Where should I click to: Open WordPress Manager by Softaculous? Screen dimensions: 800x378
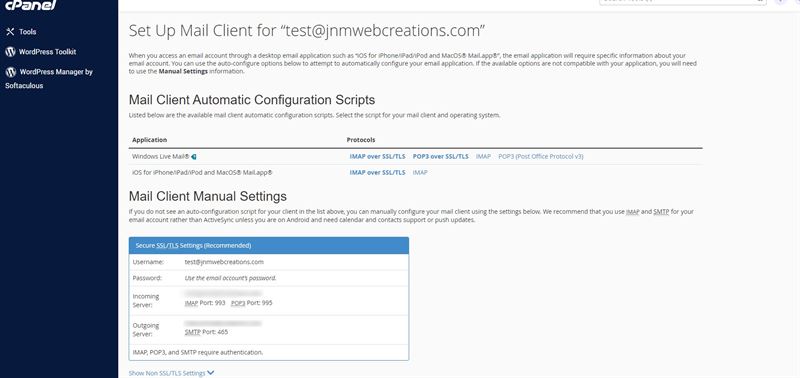(x=49, y=79)
